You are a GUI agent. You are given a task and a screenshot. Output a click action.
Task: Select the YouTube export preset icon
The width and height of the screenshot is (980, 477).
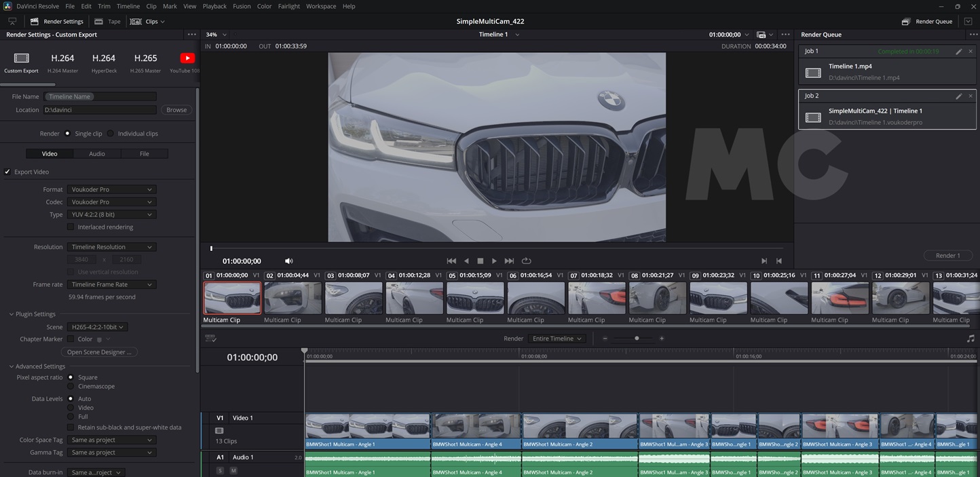click(187, 58)
